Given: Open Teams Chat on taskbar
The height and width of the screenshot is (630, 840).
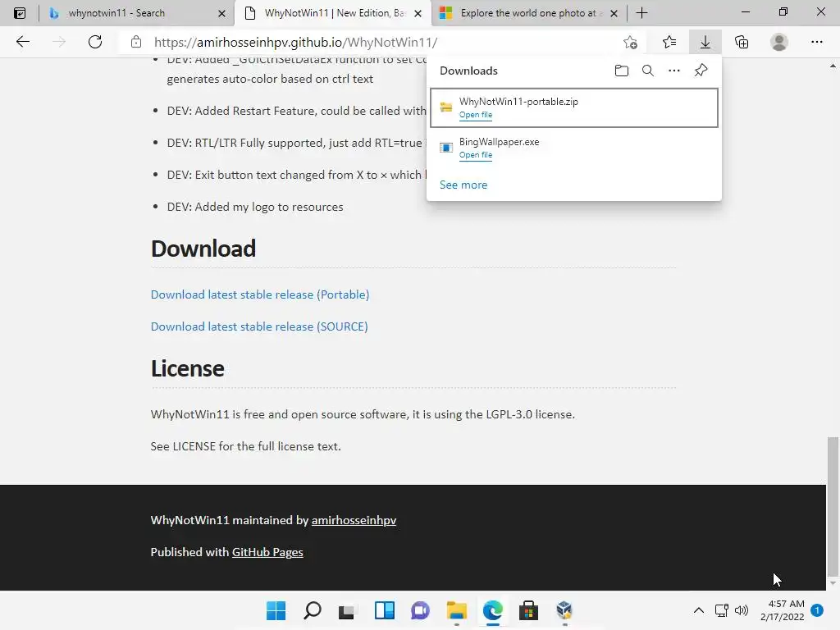Looking at the screenshot, I should (x=421, y=610).
